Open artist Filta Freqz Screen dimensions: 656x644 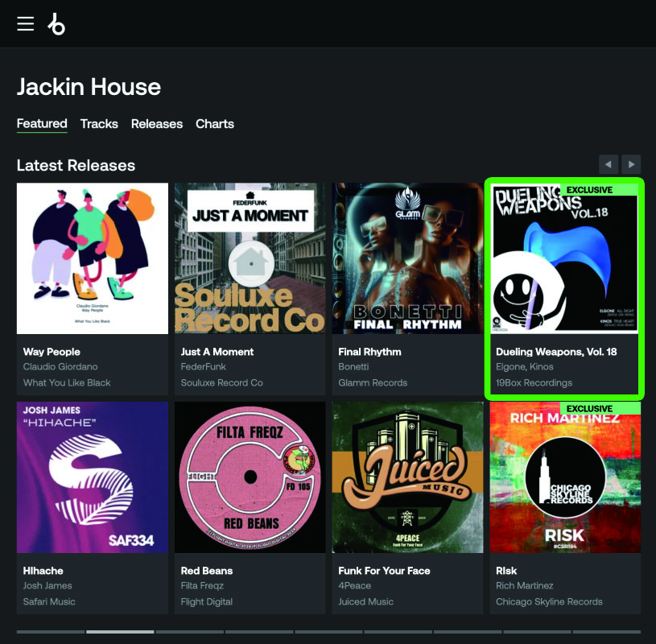coord(202,586)
